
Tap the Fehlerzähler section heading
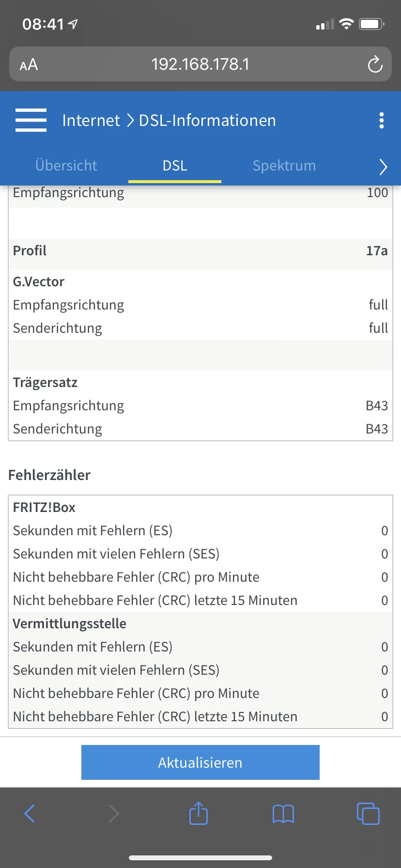click(49, 475)
